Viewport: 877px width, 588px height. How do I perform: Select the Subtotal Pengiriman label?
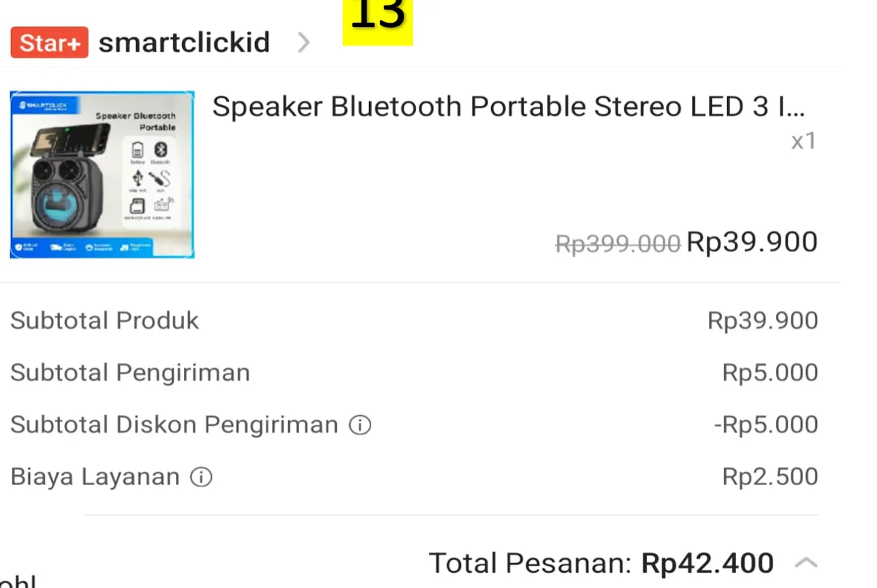[130, 373]
